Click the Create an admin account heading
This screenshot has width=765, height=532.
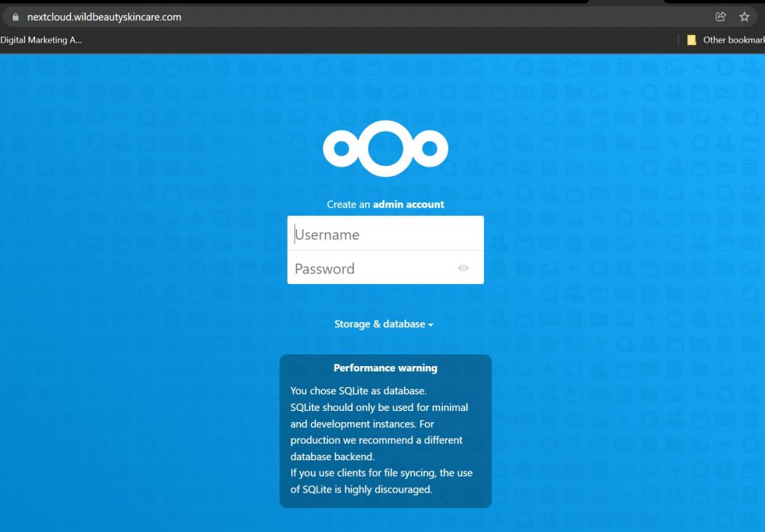(x=385, y=203)
